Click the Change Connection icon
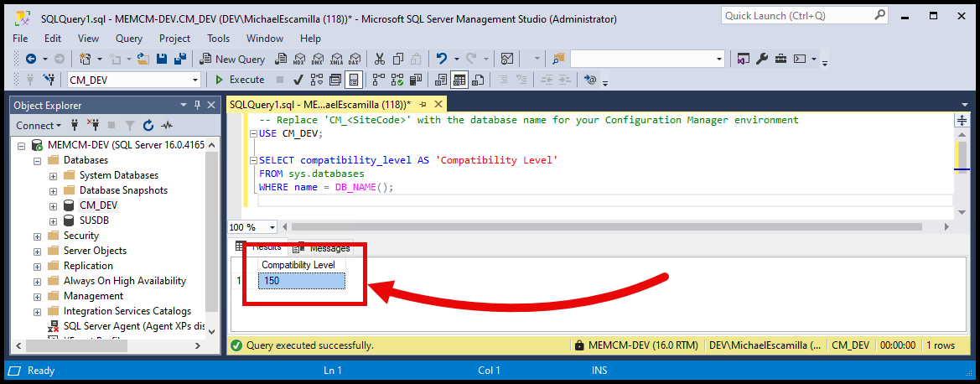This screenshot has height=384, width=980. tap(49, 80)
